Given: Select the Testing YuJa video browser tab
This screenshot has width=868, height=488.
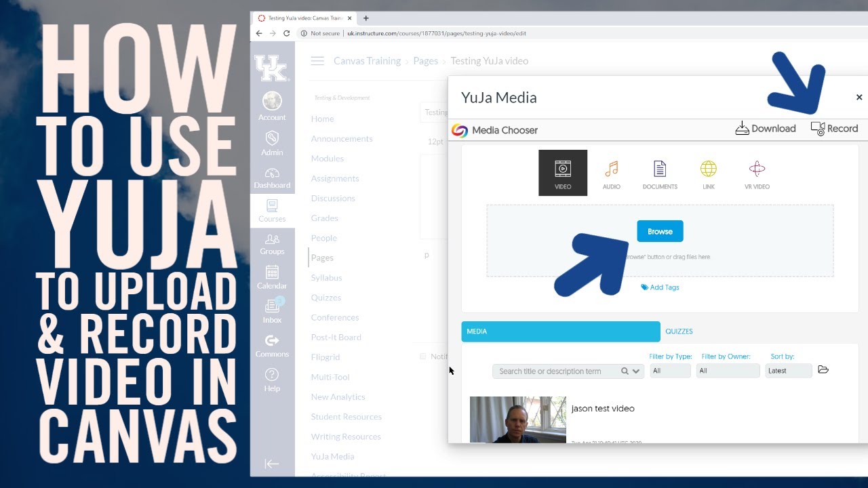Looking at the screenshot, I should (x=304, y=18).
